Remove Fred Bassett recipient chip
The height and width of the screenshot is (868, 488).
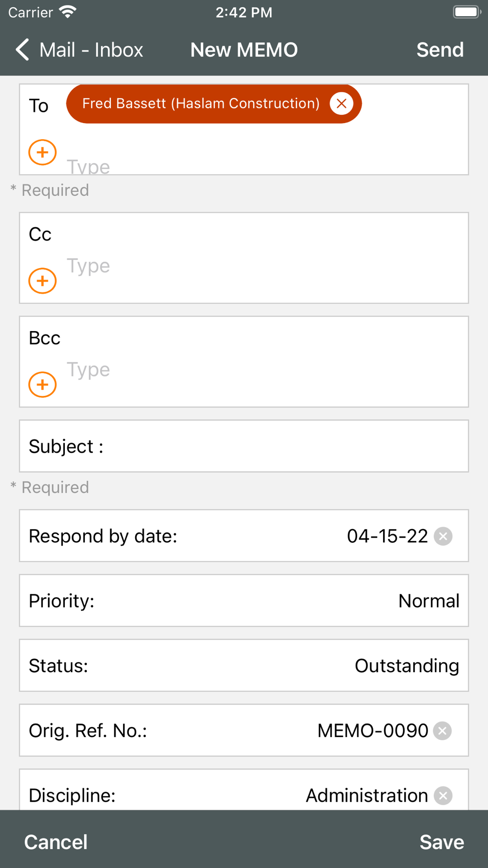point(341,103)
